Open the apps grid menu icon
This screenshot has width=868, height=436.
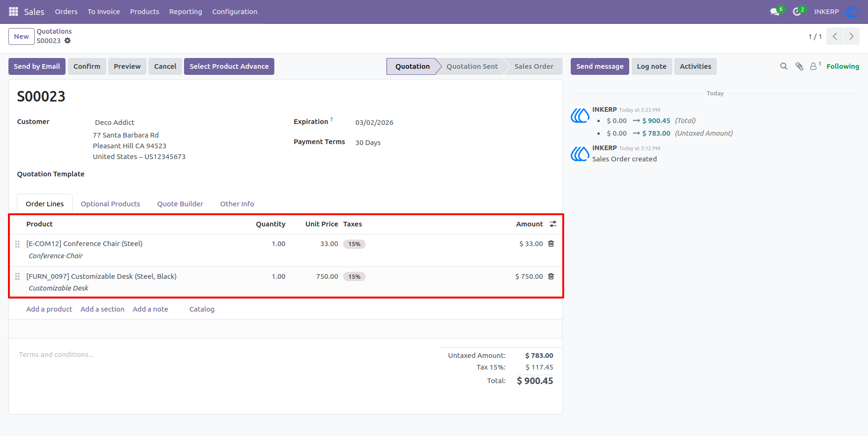click(x=14, y=11)
